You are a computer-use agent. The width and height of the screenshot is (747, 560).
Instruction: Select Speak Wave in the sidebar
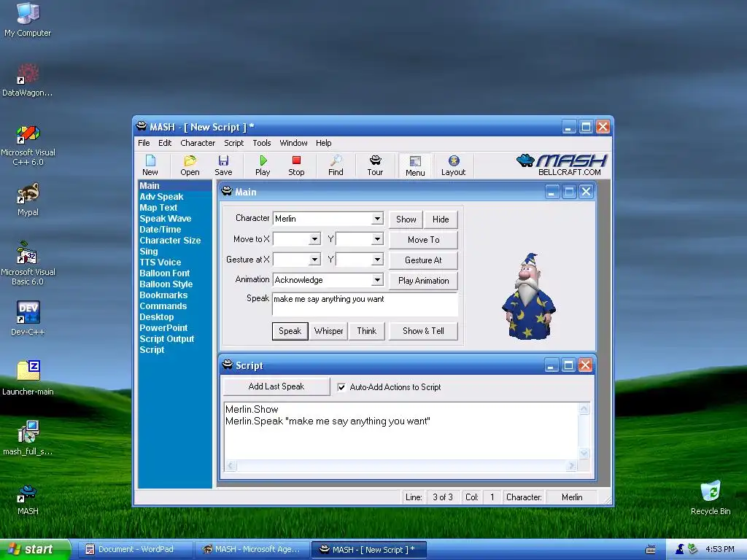point(166,219)
